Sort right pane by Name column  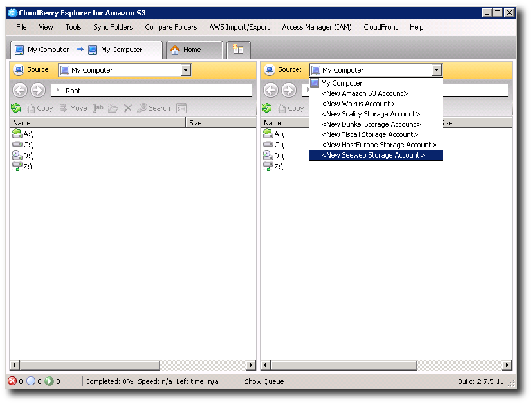[285, 123]
